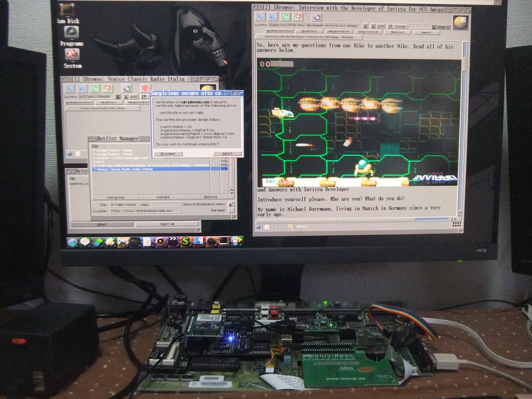
Task: Open URL history dropdown in Venice Classic Radio window
Action: [118, 96]
